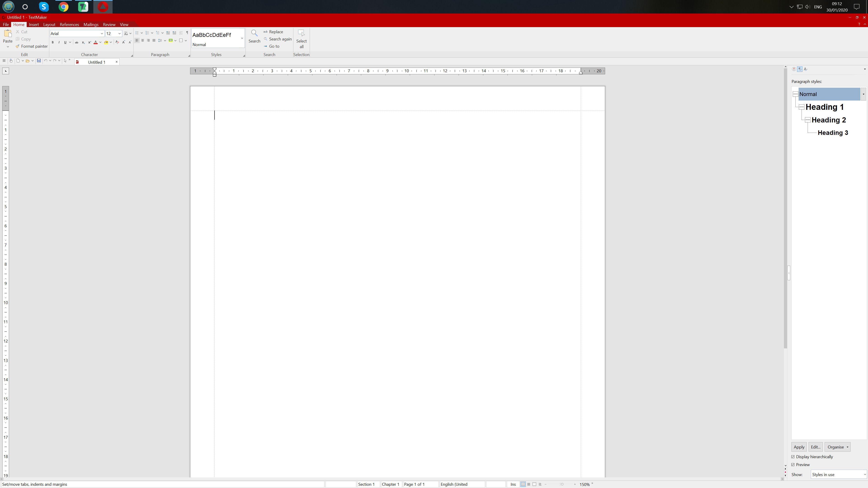Click the Format painter brush
The image size is (868, 488).
pyautogui.click(x=18, y=47)
